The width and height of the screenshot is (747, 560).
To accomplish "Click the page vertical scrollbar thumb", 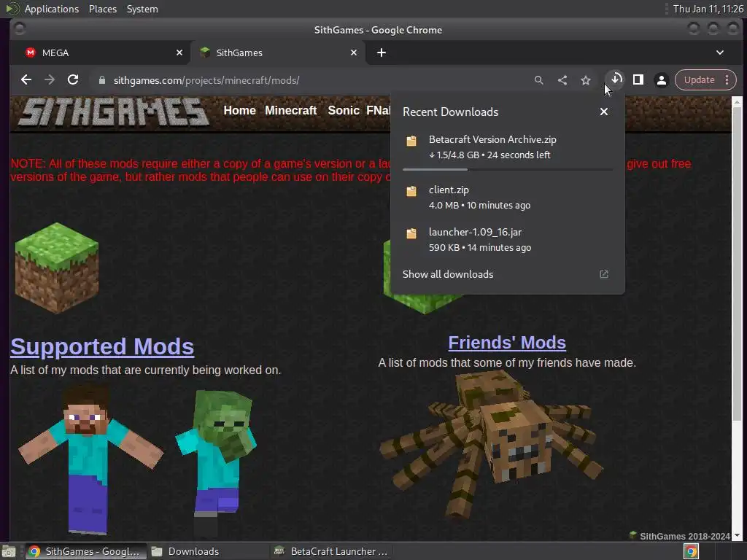I will [737, 263].
